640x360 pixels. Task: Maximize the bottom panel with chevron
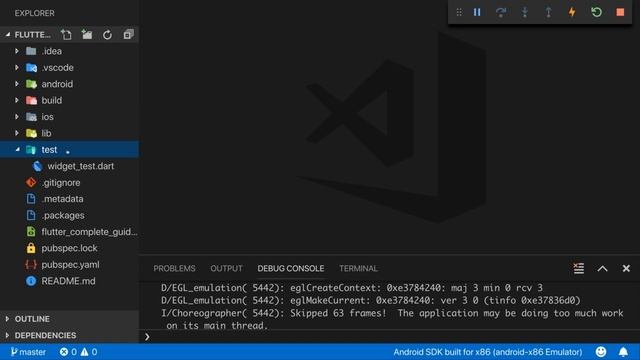[602, 269]
